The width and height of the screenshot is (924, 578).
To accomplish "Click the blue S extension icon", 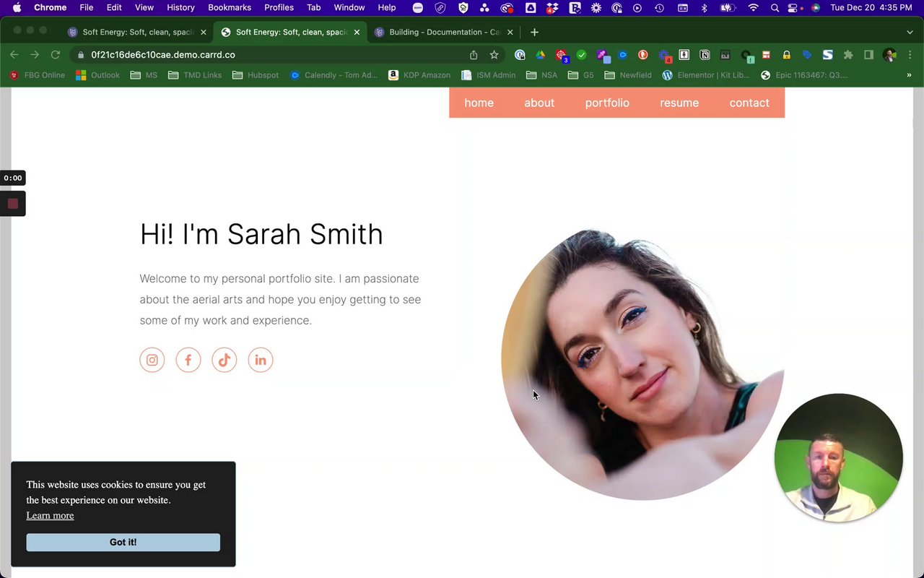I will (x=828, y=55).
